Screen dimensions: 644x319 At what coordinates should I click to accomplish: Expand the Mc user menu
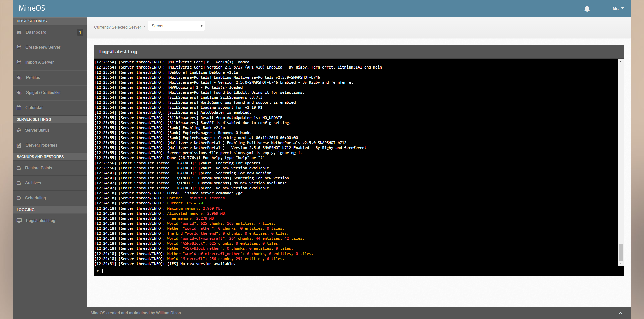pyautogui.click(x=618, y=8)
